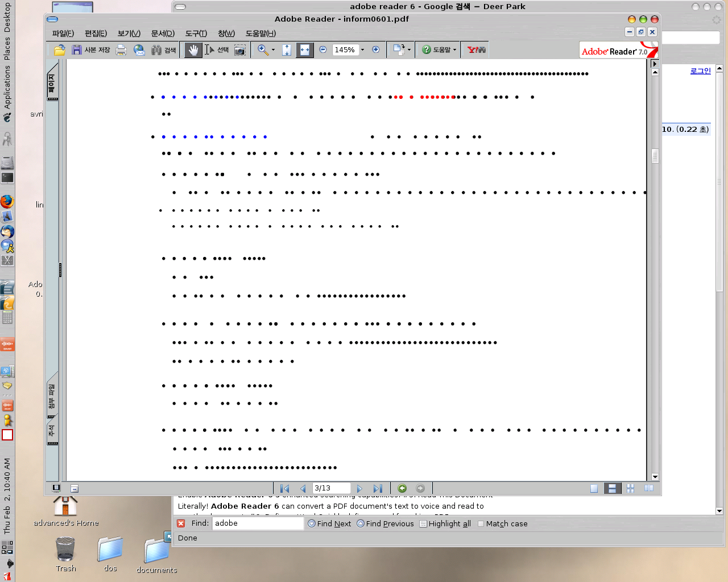Open the 도구(T) menu

(196, 34)
